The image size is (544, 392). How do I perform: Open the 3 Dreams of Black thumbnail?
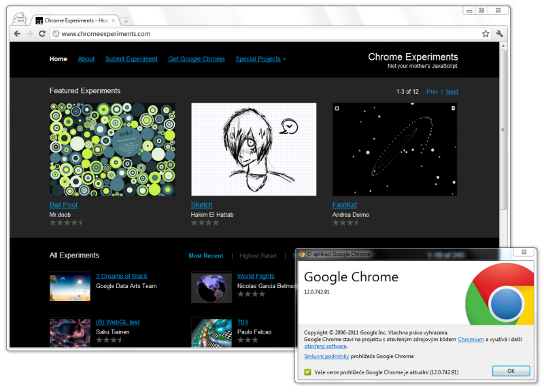tap(70, 287)
